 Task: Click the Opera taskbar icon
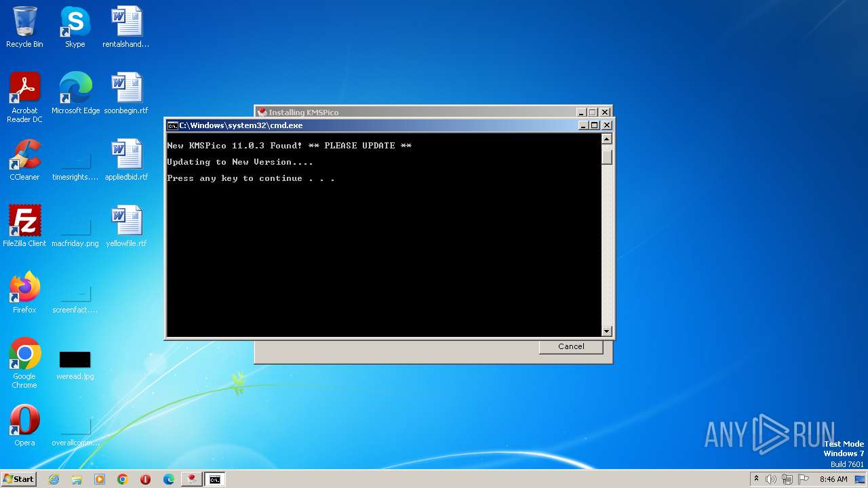click(146, 479)
